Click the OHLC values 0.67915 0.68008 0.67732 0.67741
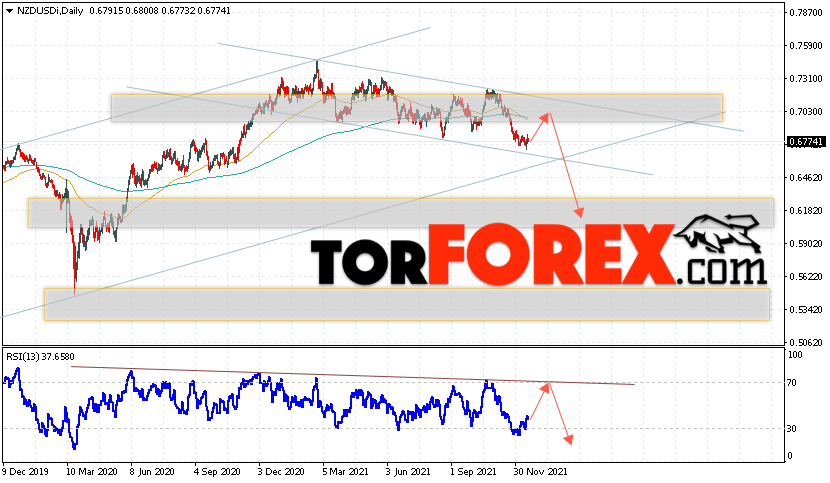 (x=160, y=11)
